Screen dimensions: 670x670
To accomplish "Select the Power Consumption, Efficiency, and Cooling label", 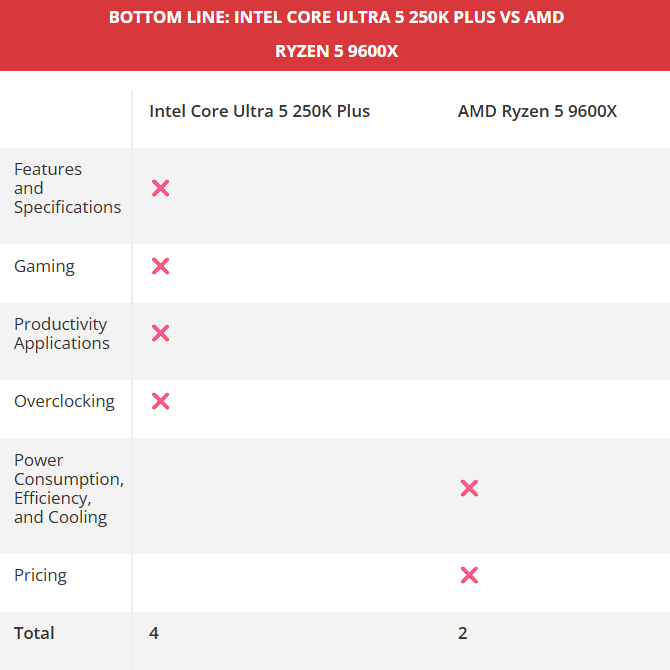I will 68,488.
